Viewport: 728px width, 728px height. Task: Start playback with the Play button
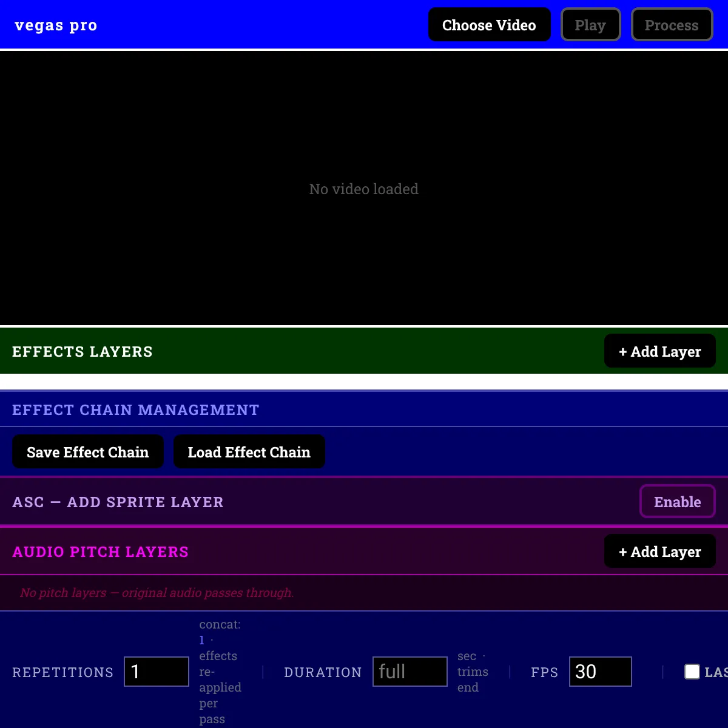[x=590, y=25]
